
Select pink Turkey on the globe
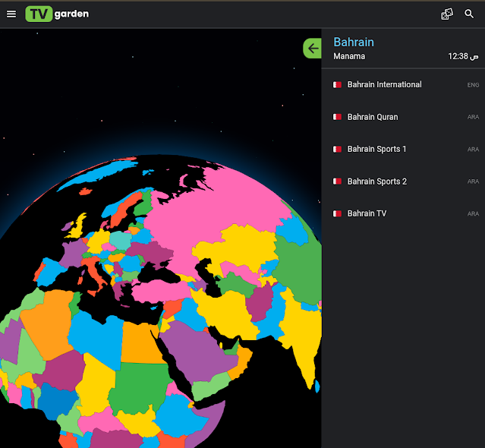pos(161,291)
